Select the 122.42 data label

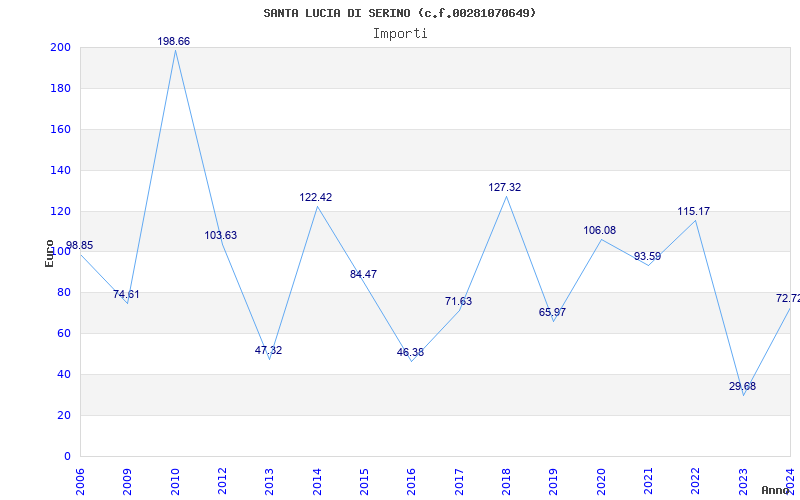click(315, 197)
